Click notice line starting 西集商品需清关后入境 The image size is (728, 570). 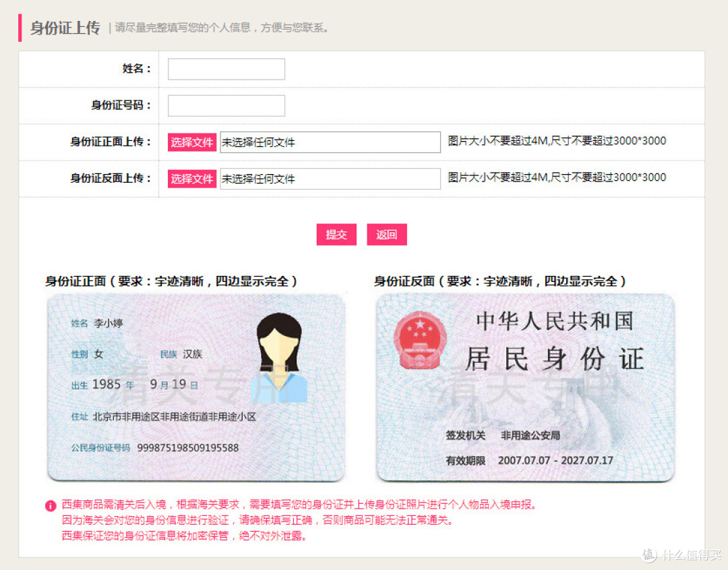[299, 505]
